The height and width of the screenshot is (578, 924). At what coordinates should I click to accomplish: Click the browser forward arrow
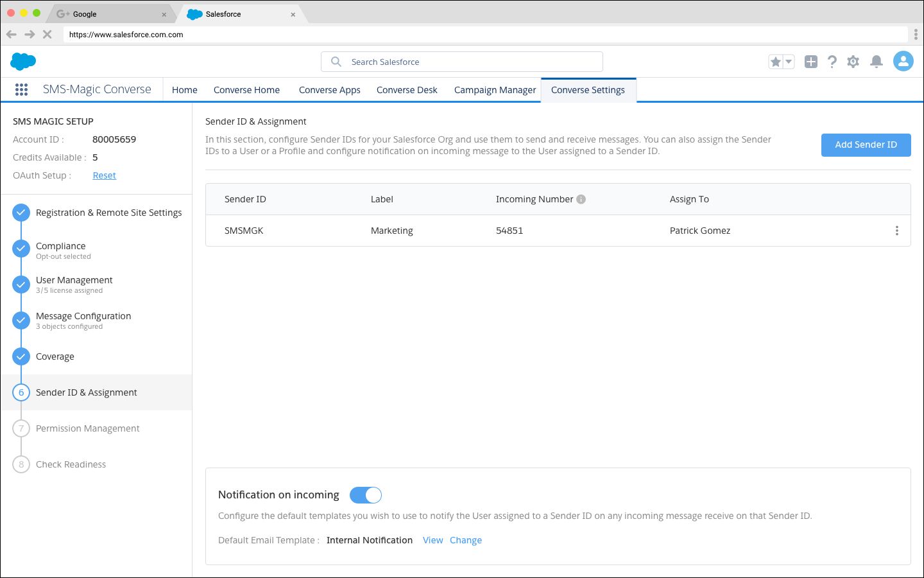30,34
